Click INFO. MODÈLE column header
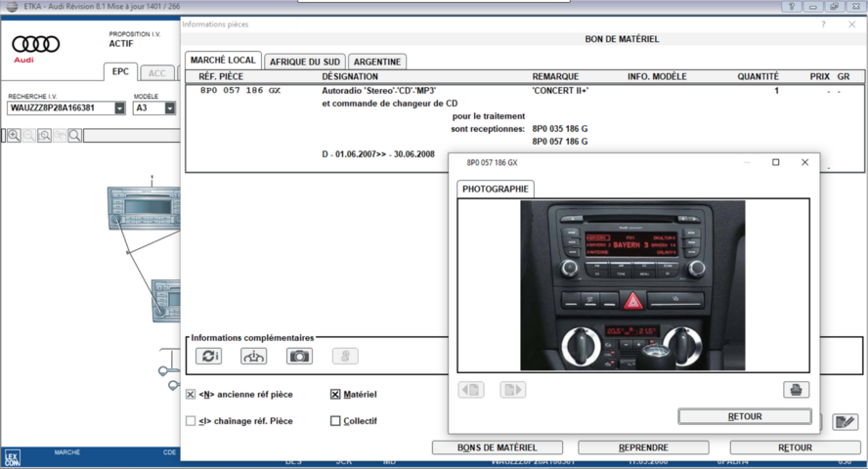This screenshot has height=469, width=868. pyautogui.click(x=657, y=76)
